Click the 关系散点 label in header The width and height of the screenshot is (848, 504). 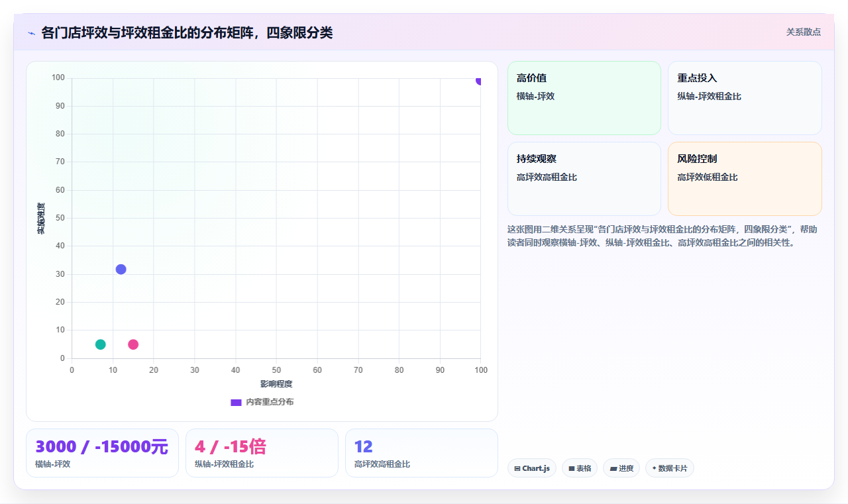[x=804, y=32]
